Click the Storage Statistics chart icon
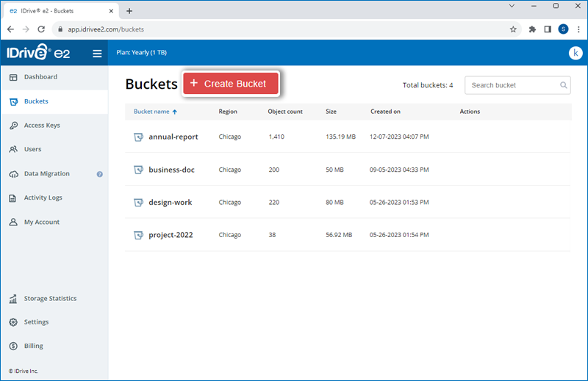Viewport: 588px width, 381px height. coord(13,299)
